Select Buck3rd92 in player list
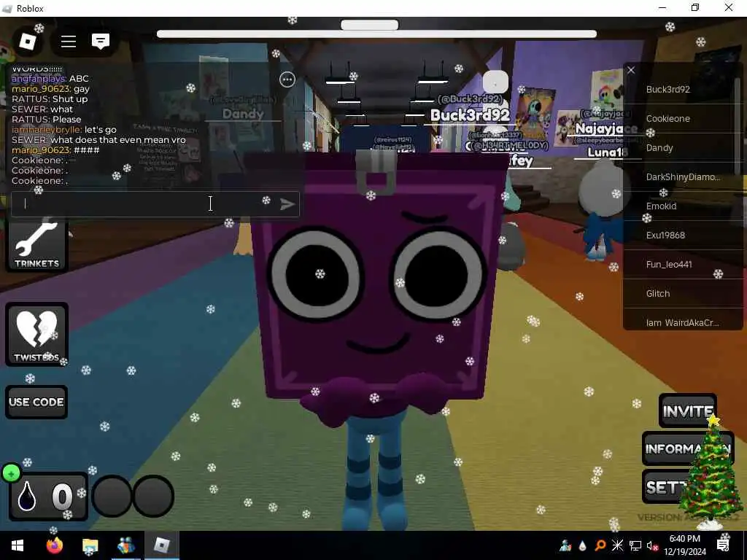Viewport: 747px width, 560px height. (x=682, y=90)
